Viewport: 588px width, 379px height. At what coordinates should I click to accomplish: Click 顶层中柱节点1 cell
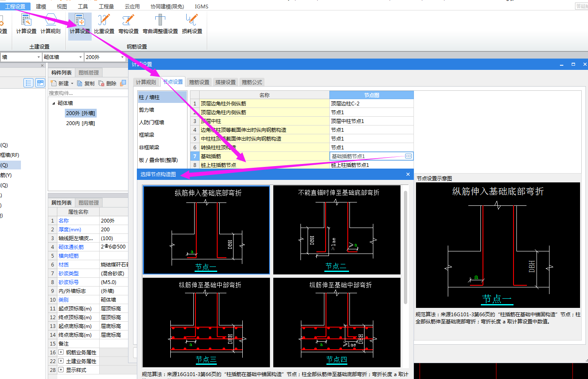(x=371, y=121)
